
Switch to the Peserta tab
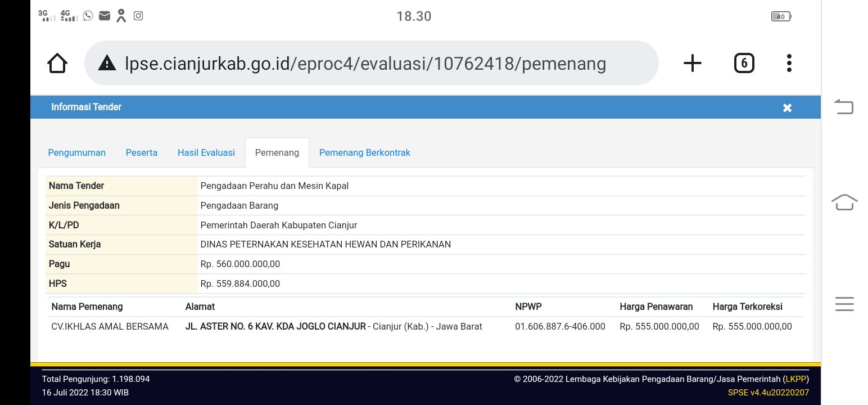click(x=142, y=153)
